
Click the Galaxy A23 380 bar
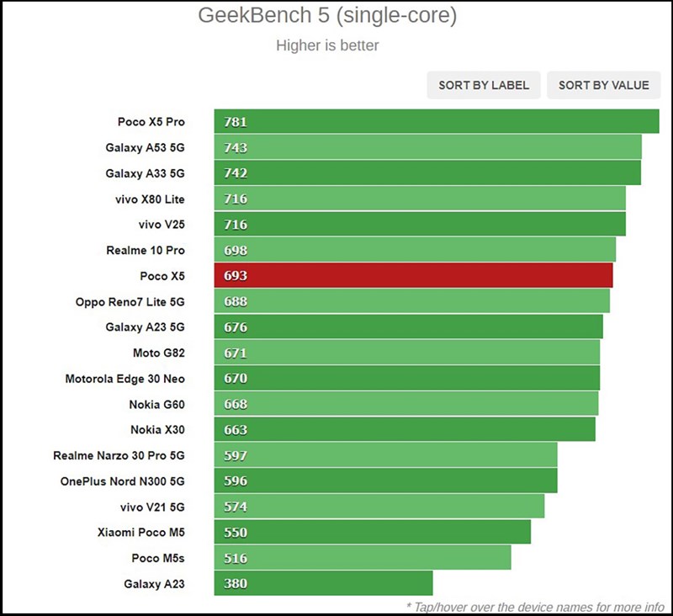coord(323,584)
